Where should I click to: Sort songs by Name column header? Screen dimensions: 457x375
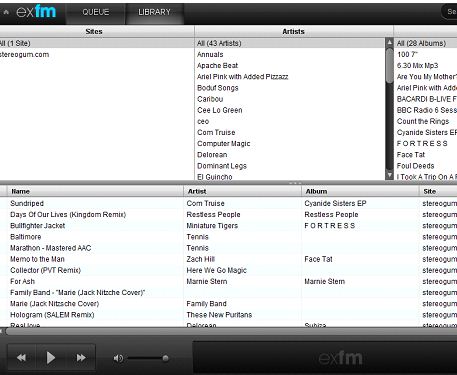[x=95, y=191]
